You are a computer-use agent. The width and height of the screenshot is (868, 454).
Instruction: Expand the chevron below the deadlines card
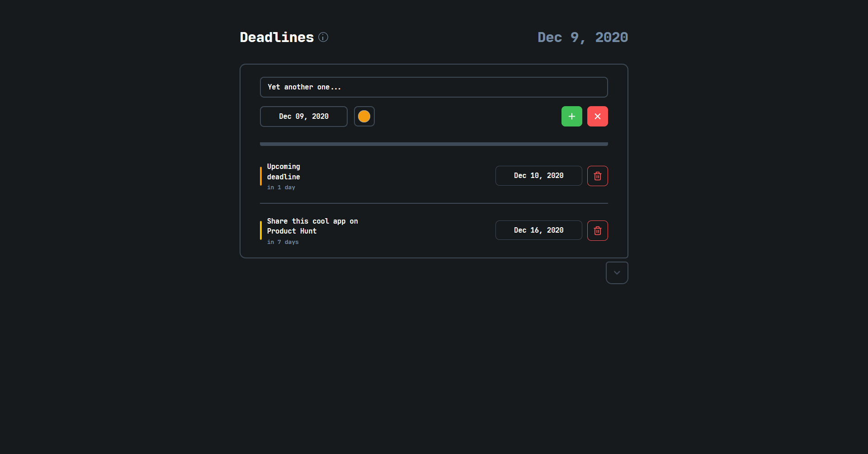point(617,272)
